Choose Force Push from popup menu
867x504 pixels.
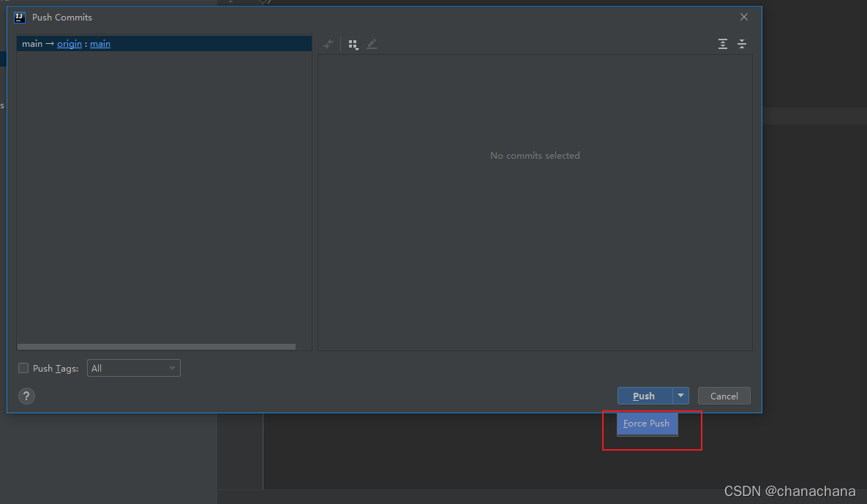click(647, 424)
